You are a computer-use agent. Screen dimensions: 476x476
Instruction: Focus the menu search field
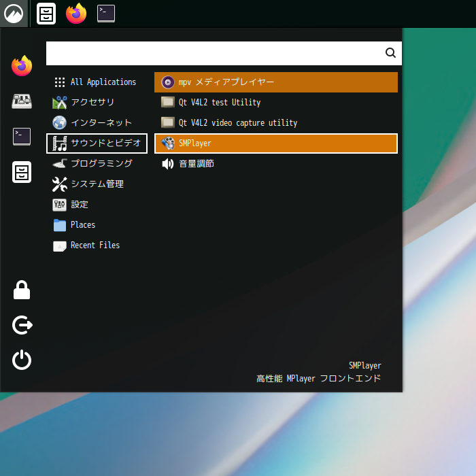click(x=224, y=54)
